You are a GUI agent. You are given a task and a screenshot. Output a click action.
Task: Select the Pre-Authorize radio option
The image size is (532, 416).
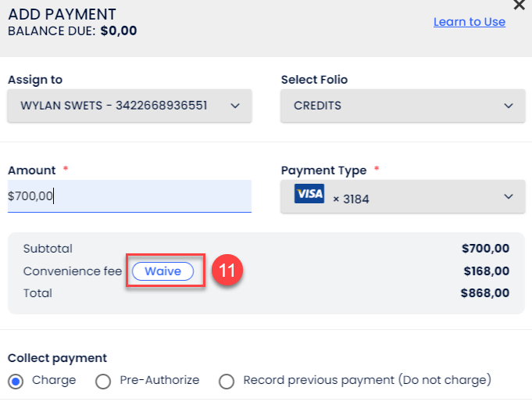pos(103,381)
